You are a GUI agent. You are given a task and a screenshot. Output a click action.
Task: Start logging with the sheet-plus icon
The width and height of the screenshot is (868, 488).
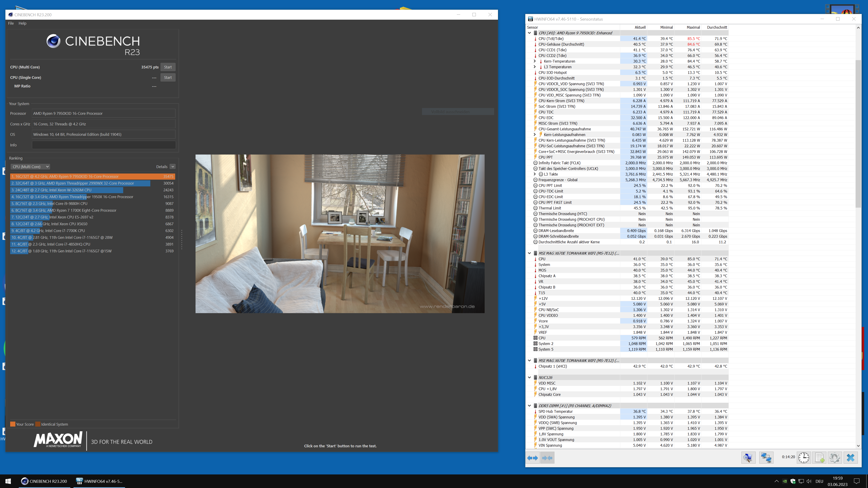pyautogui.click(x=819, y=458)
